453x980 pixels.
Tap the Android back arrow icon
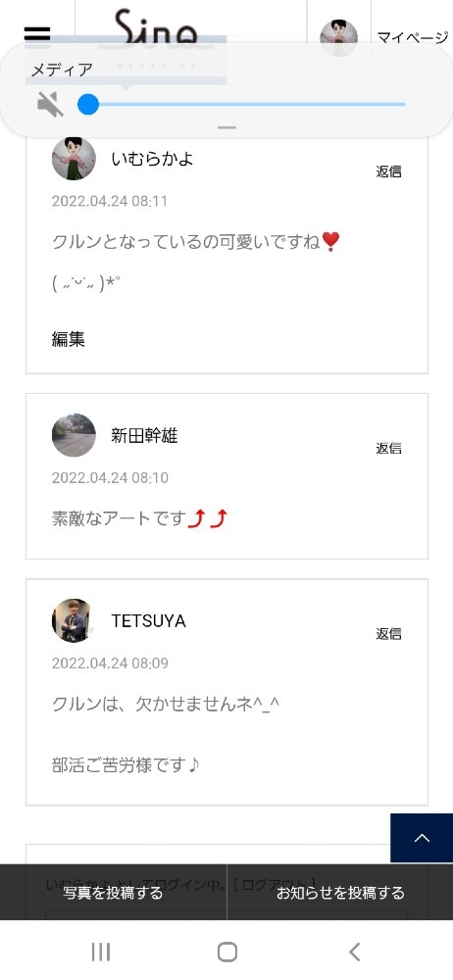tap(354, 952)
